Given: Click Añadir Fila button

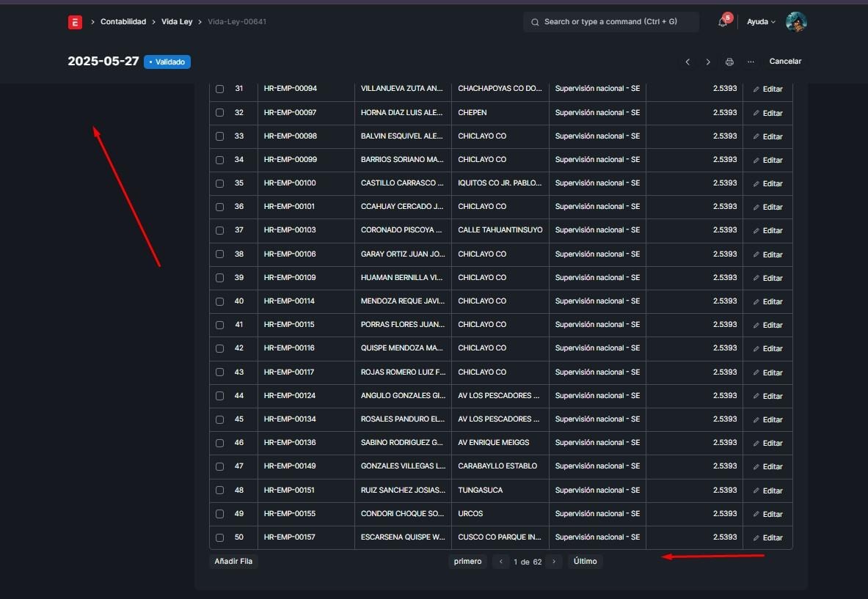Looking at the screenshot, I should tap(233, 562).
